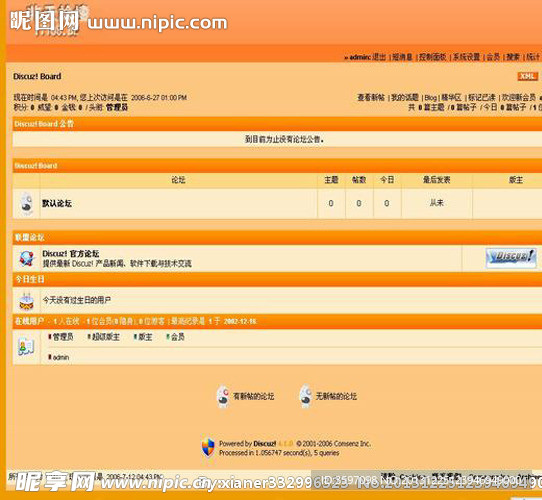
Task: Click the birthday cake icon
Action: click(27, 301)
